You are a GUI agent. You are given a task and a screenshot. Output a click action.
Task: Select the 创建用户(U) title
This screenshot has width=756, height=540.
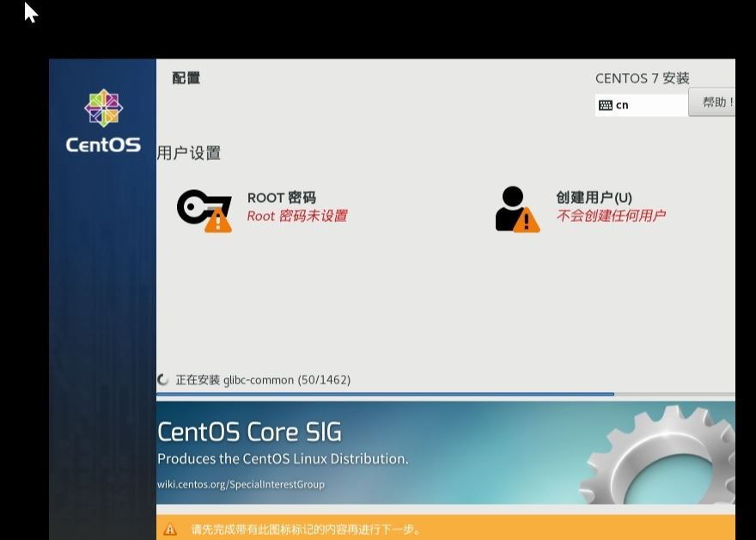(594, 198)
